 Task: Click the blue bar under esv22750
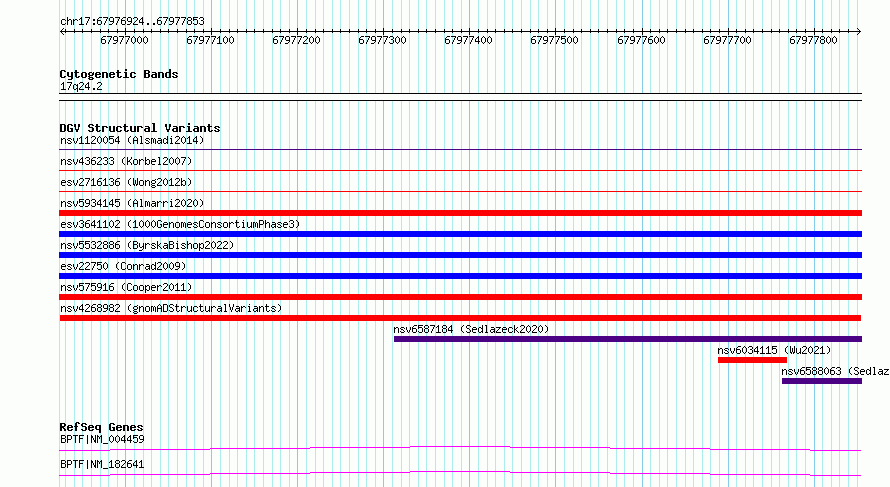[x=460, y=276]
